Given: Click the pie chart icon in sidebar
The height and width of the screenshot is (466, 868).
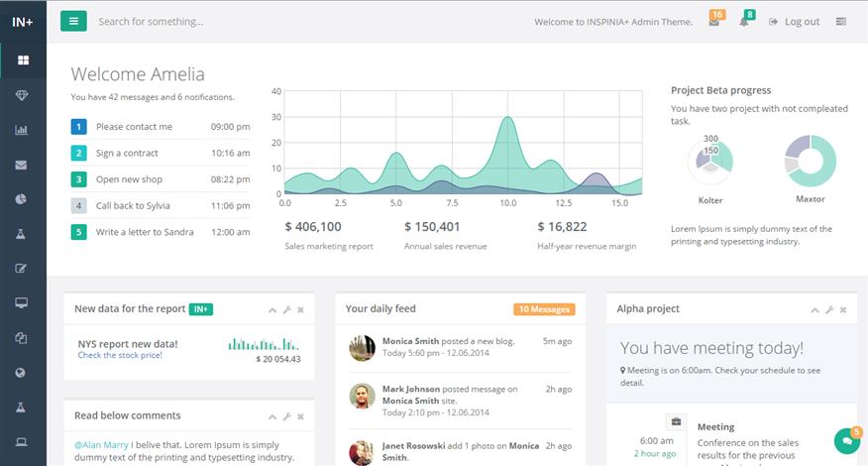Looking at the screenshot, I should pos(22,199).
